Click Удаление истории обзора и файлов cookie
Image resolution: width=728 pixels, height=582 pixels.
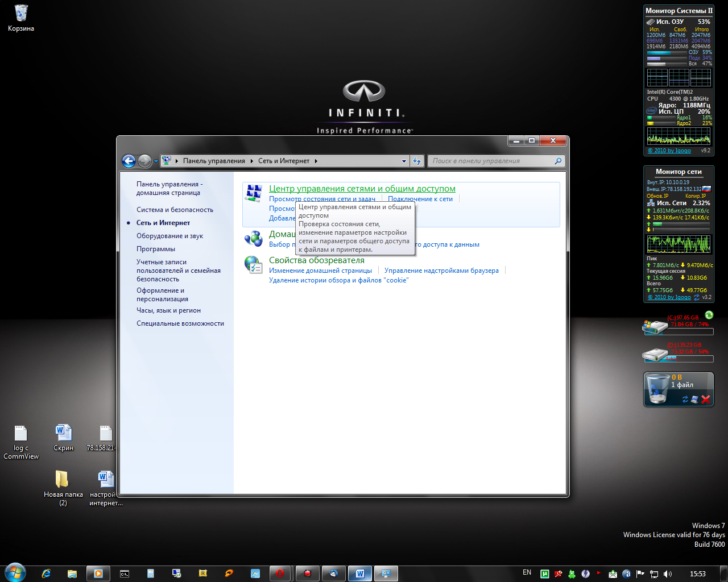click(339, 280)
